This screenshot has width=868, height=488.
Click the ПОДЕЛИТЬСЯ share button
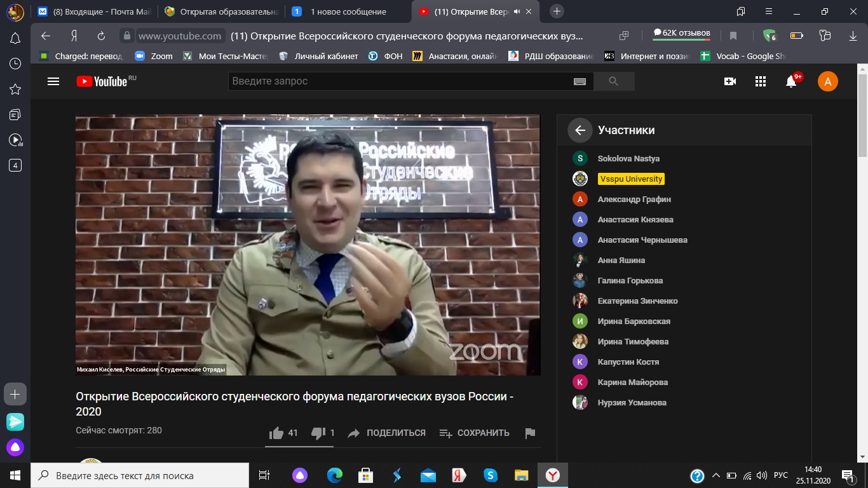387,433
